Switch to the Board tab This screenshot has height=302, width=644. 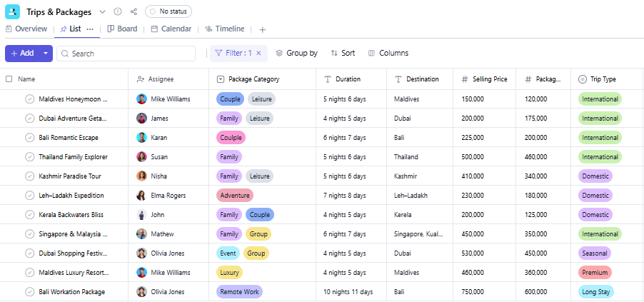click(122, 29)
